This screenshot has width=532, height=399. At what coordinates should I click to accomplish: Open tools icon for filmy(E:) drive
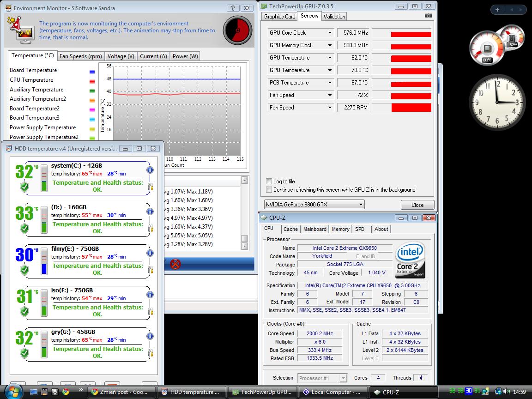point(150,270)
